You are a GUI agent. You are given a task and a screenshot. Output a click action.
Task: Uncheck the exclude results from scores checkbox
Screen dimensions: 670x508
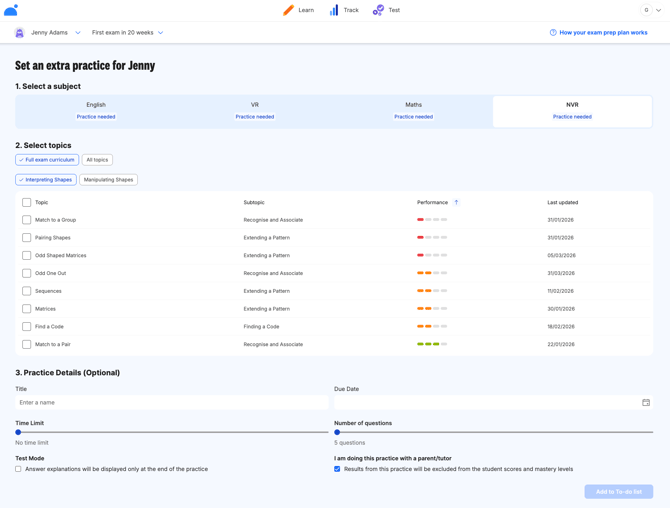pyautogui.click(x=337, y=469)
